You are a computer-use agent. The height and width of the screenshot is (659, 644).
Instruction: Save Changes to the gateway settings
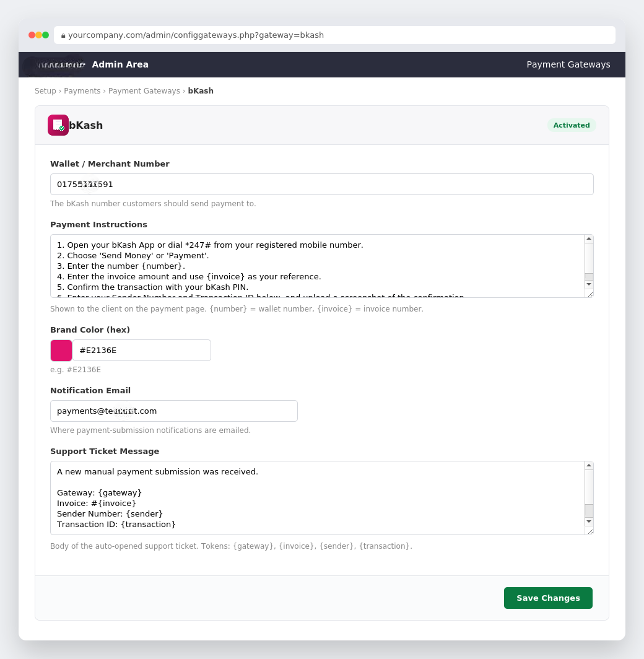(548, 598)
